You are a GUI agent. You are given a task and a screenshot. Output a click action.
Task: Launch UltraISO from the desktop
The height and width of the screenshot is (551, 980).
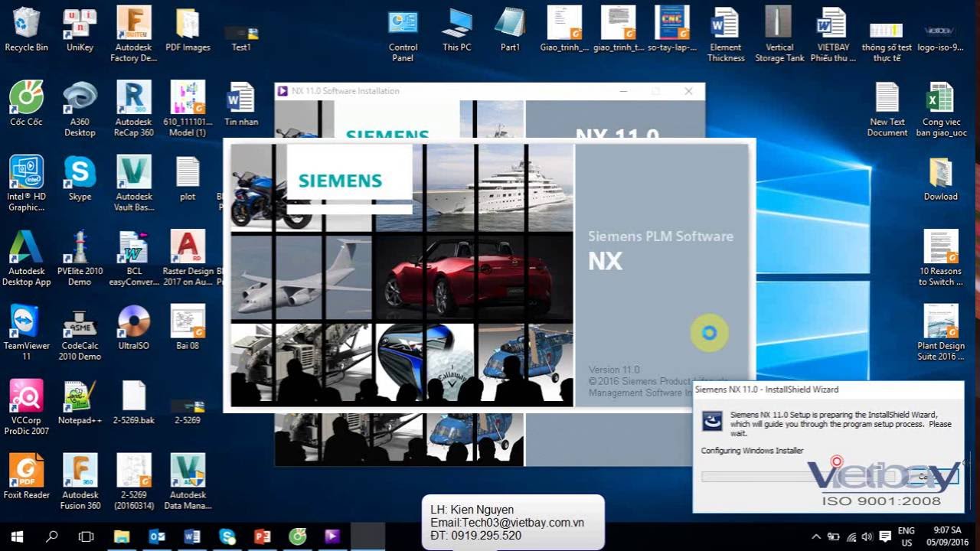(x=133, y=328)
